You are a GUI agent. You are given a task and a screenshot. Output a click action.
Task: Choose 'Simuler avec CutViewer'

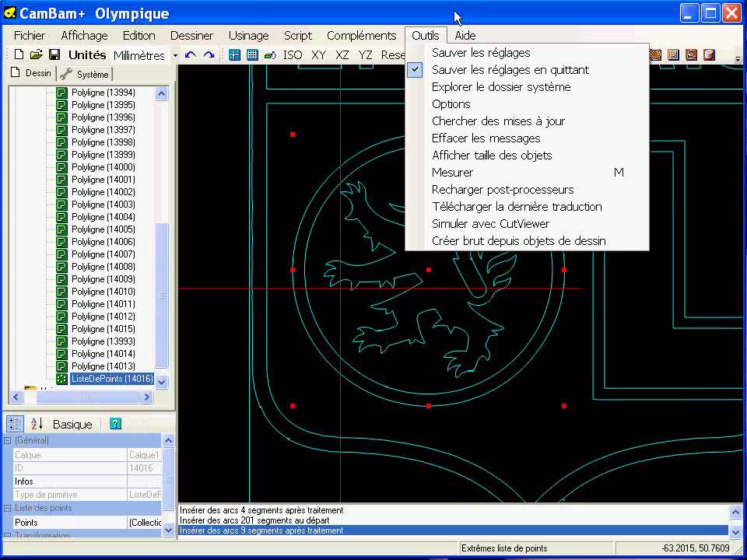point(528,224)
